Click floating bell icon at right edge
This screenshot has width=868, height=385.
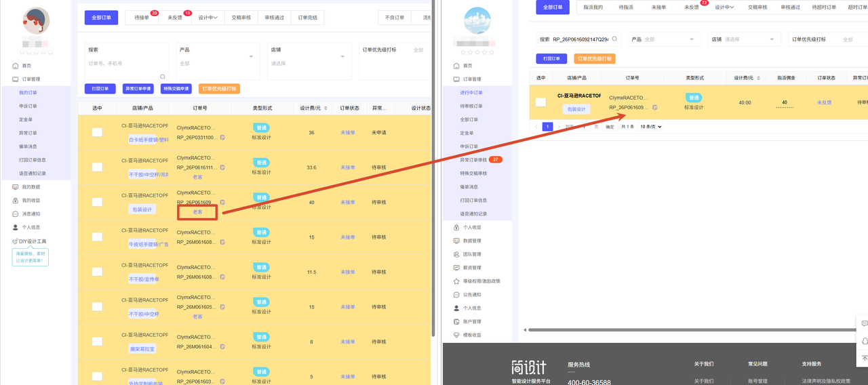(865, 341)
